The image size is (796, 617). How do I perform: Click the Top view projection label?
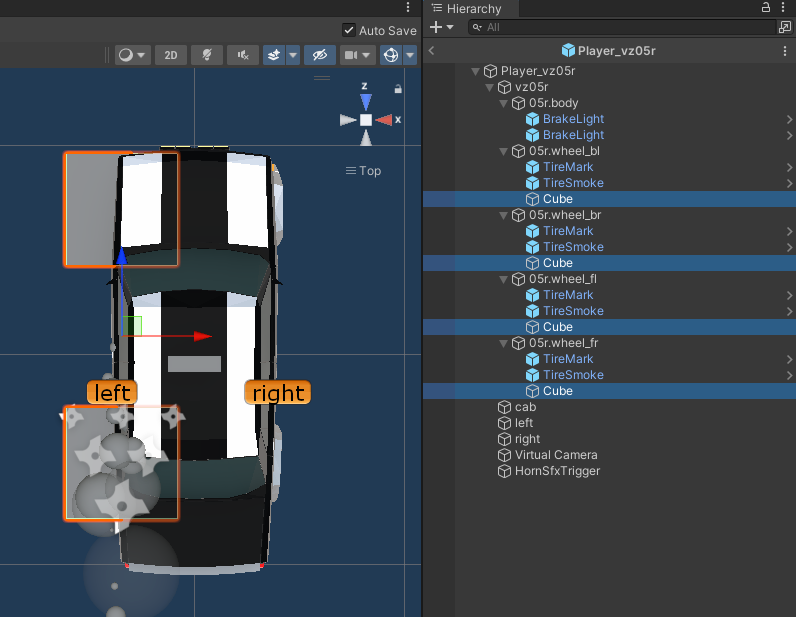[363, 171]
